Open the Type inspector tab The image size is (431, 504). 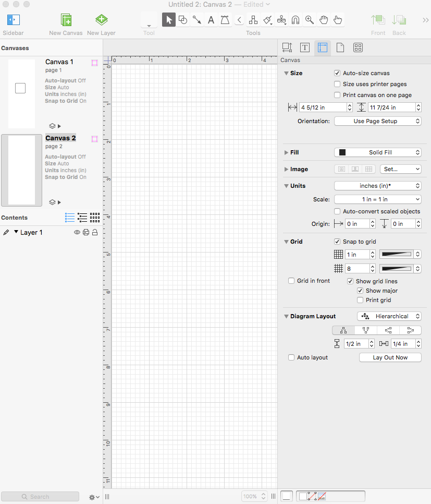pos(305,47)
